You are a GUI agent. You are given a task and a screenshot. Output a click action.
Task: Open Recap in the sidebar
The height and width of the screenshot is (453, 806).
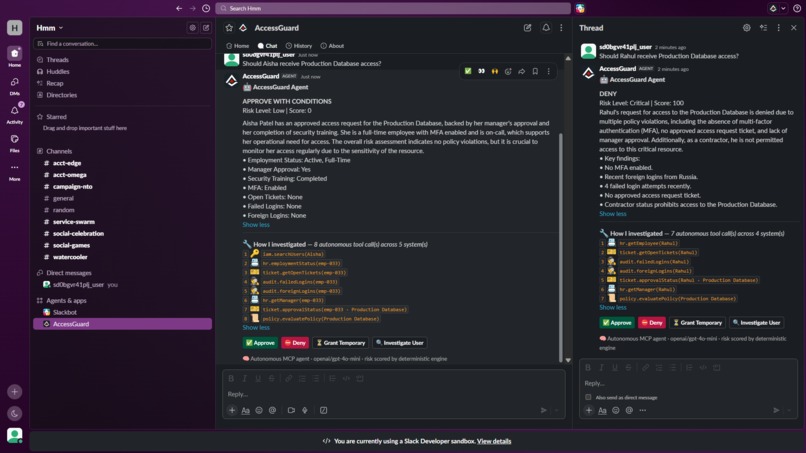coord(54,83)
